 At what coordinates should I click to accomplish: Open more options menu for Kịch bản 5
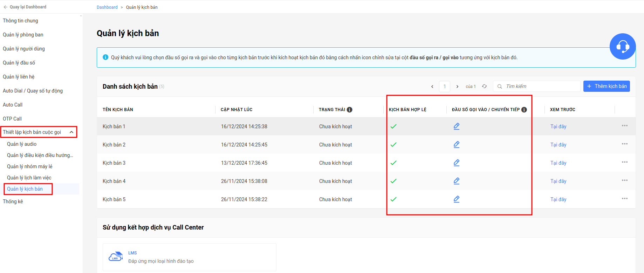tap(625, 198)
